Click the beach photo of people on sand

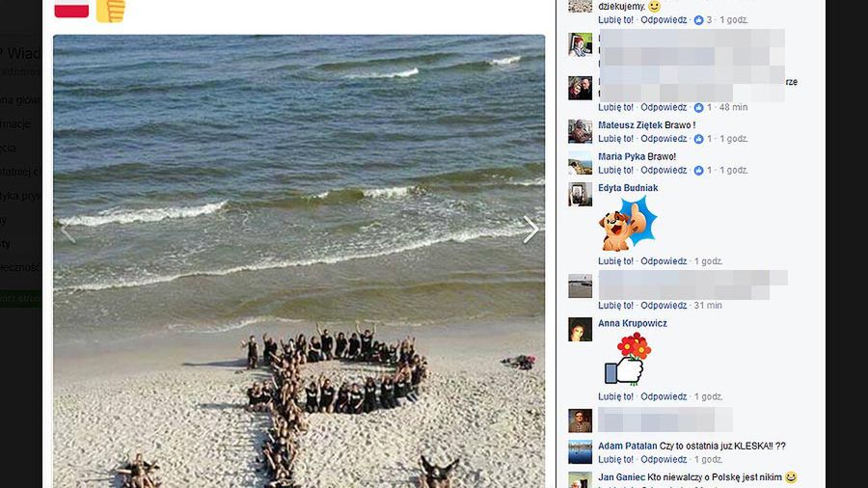pos(299,261)
